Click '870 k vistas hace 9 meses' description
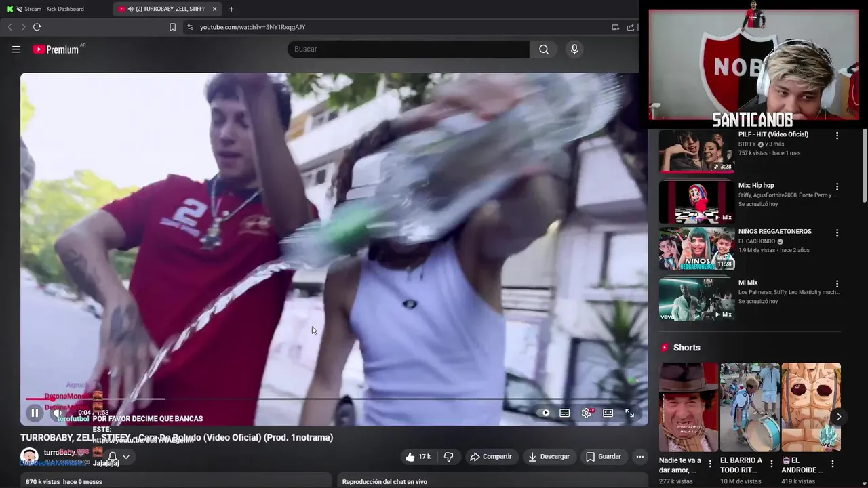The height and width of the screenshot is (488, 868). pos(176,481)
